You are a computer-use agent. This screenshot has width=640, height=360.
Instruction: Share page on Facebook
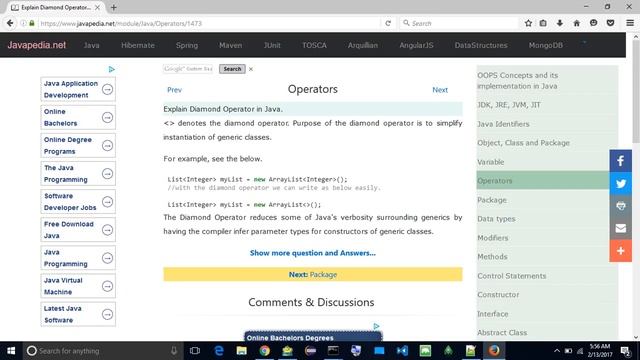pos(620,161)
